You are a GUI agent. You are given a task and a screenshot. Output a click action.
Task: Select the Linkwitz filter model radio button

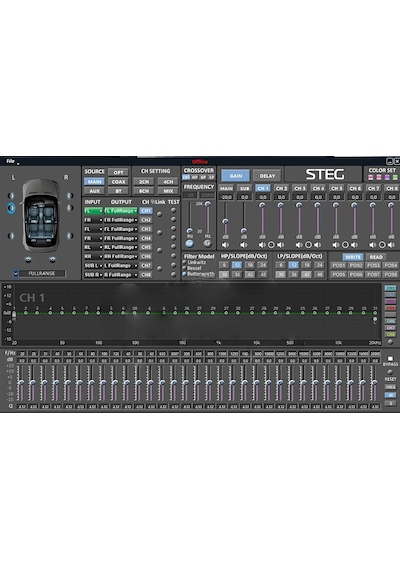pos(184,262)
